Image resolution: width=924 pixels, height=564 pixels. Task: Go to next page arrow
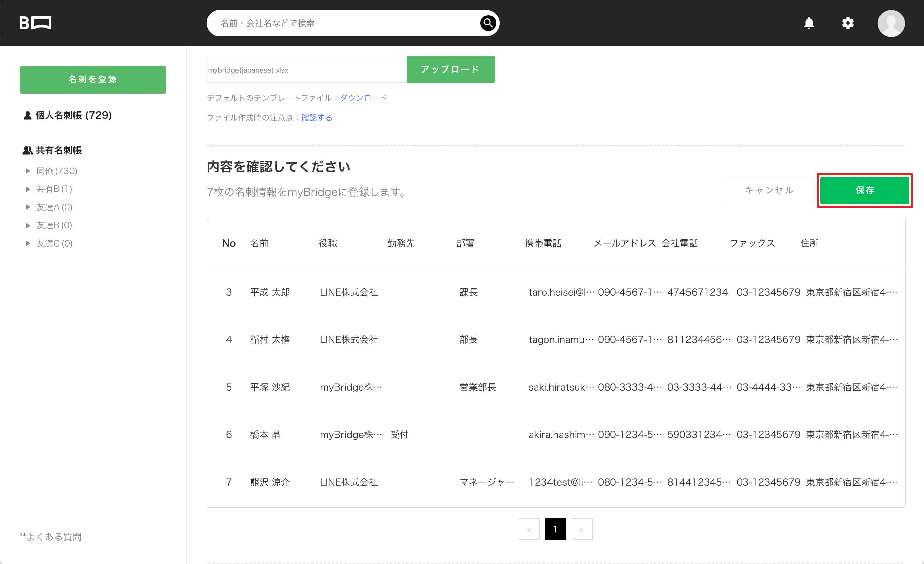point(581,529)
